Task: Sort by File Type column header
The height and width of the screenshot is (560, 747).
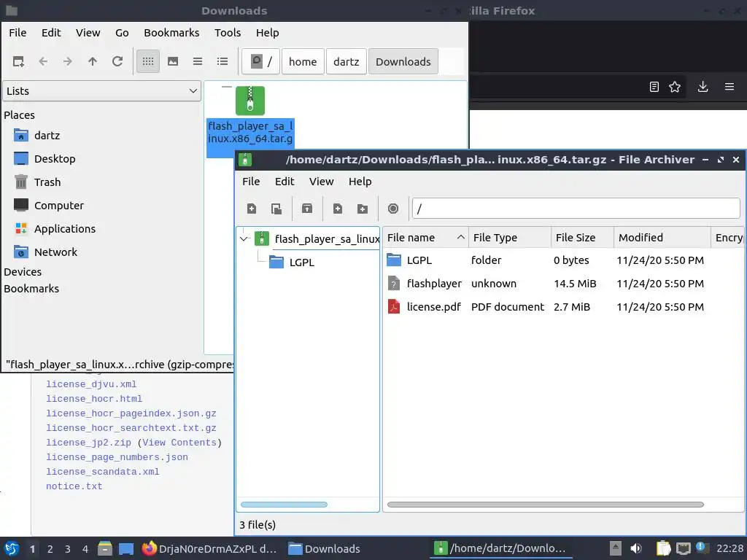Action: coord(510,238)
